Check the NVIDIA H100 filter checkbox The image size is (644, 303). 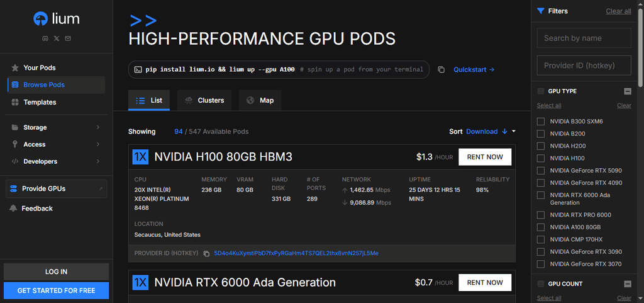[x=541, y=158]
